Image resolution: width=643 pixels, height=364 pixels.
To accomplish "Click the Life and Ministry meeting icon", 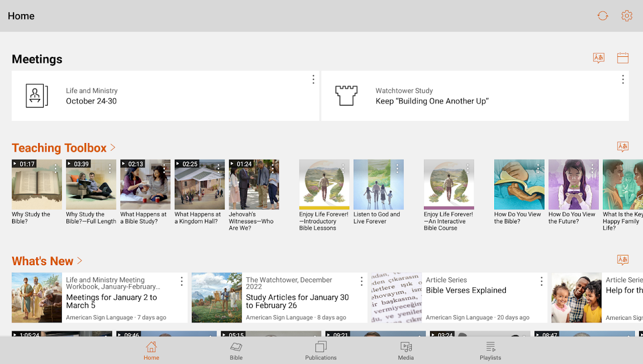I will point(36,95).
